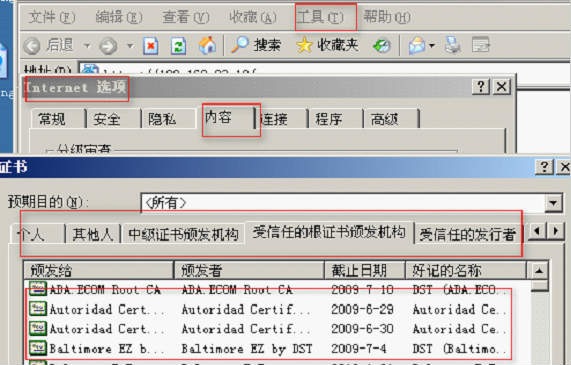Click certificate list scrollbar up arrow
The width and height of the screenshot is (571, 365).
539,271
